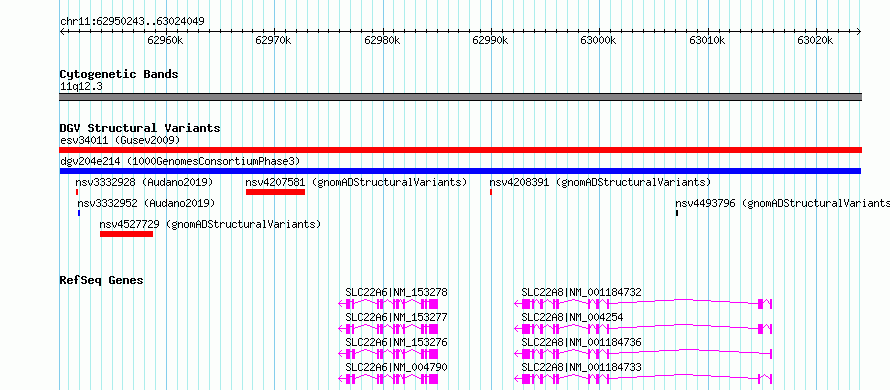Open SLC22A6|NM_153278 transcript label
The width and height of the screenshot is (890, 390).
click(396, 292)
